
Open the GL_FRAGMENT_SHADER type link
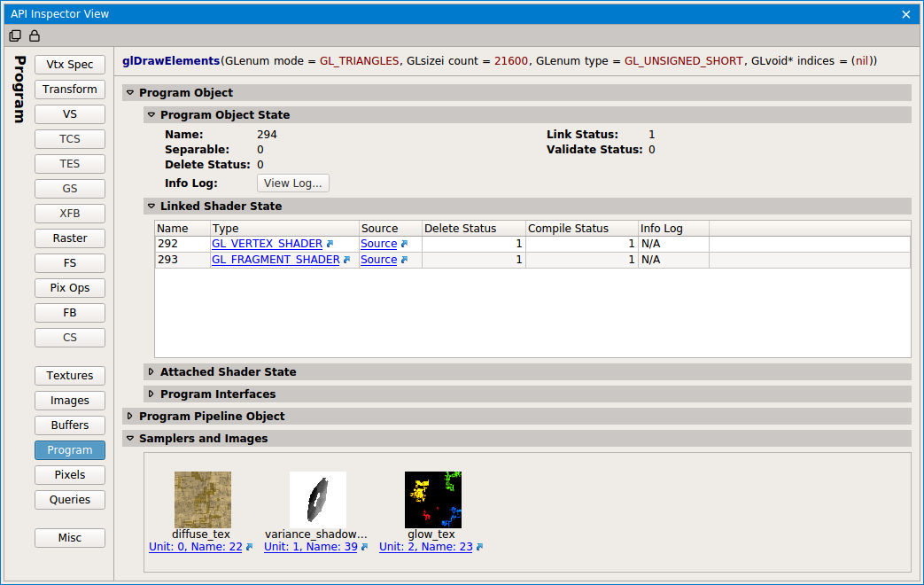(276, 260)
